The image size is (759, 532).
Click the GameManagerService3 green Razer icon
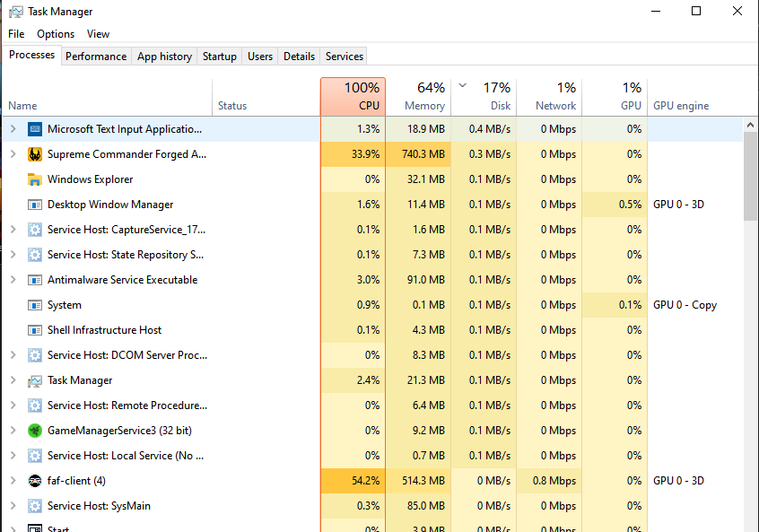pyautogui.click(x=35, y=431)
